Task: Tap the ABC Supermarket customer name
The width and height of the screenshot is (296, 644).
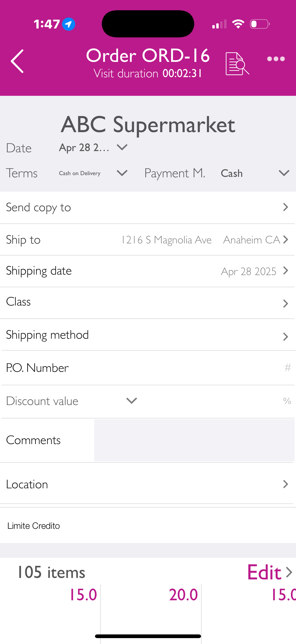Action: (148, 125)
